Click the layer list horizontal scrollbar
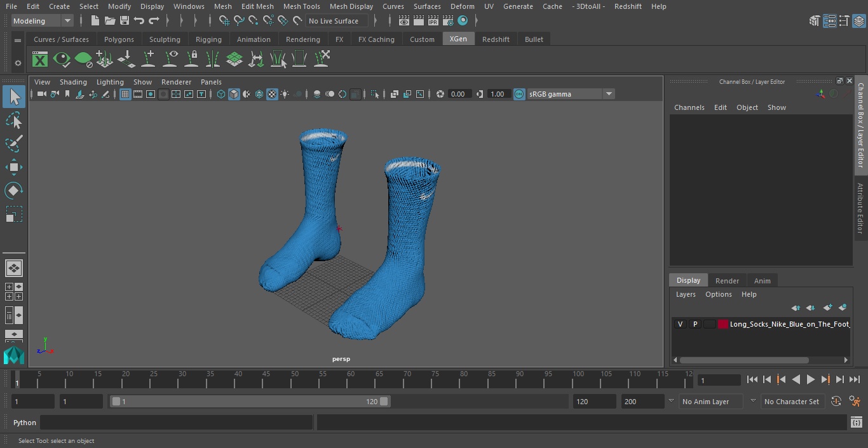Image resolution: width=868 pixels, height=448 pixels. (743, 360)
